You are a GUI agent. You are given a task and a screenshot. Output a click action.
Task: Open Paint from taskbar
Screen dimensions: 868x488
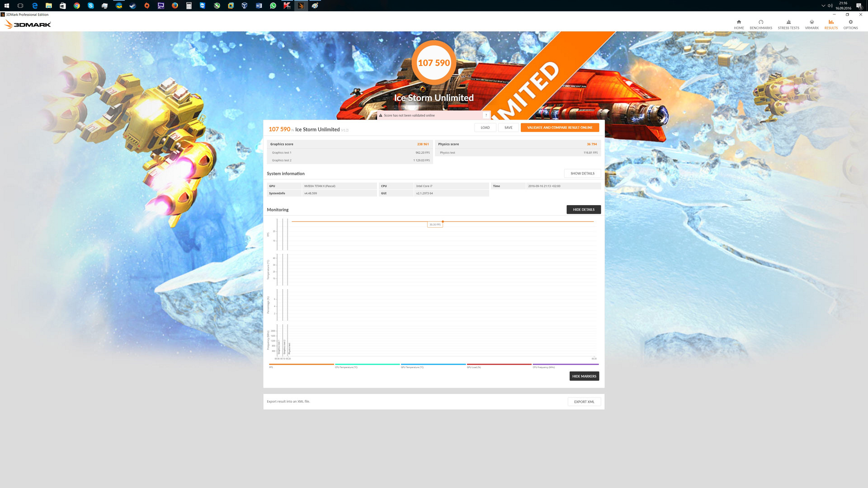pos(315,5)
